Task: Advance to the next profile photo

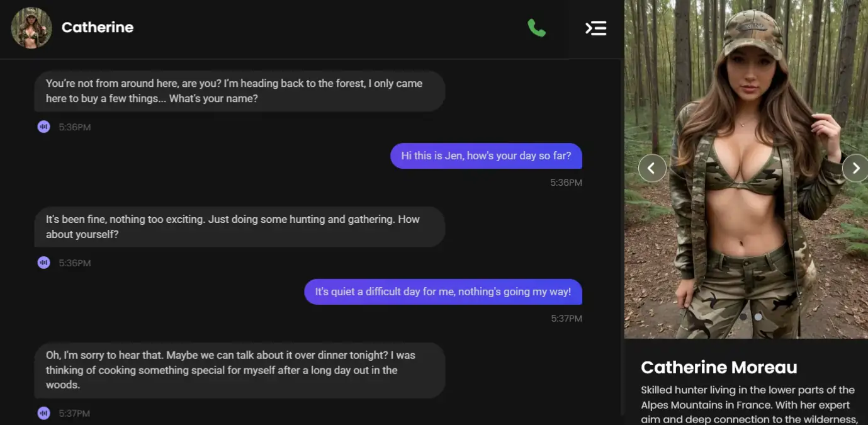Action: [855, 168]
